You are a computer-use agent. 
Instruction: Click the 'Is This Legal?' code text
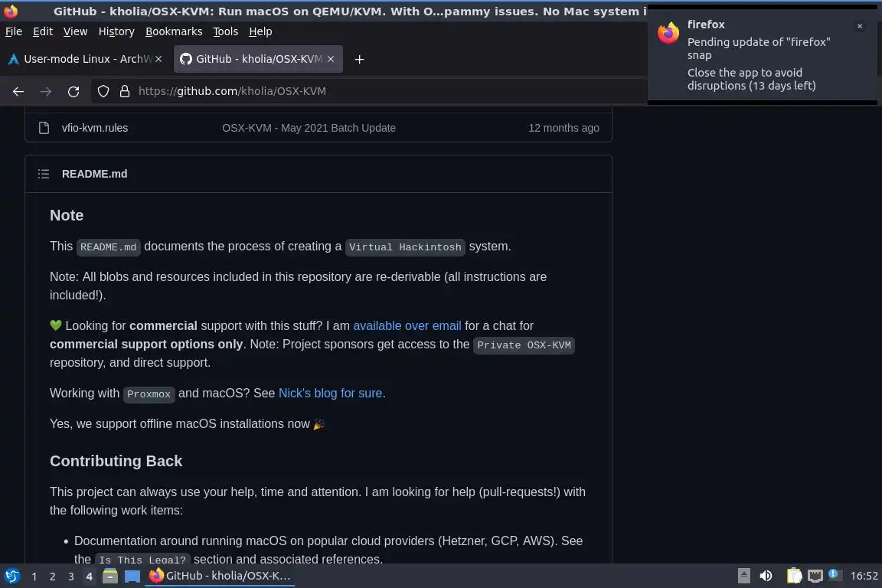point(142,560)
